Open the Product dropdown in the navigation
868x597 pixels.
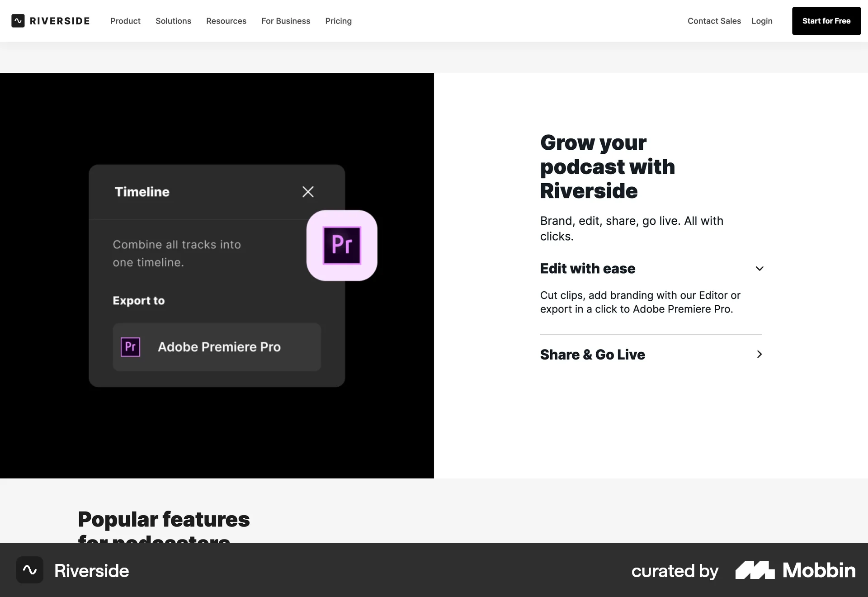pos(125,21)
